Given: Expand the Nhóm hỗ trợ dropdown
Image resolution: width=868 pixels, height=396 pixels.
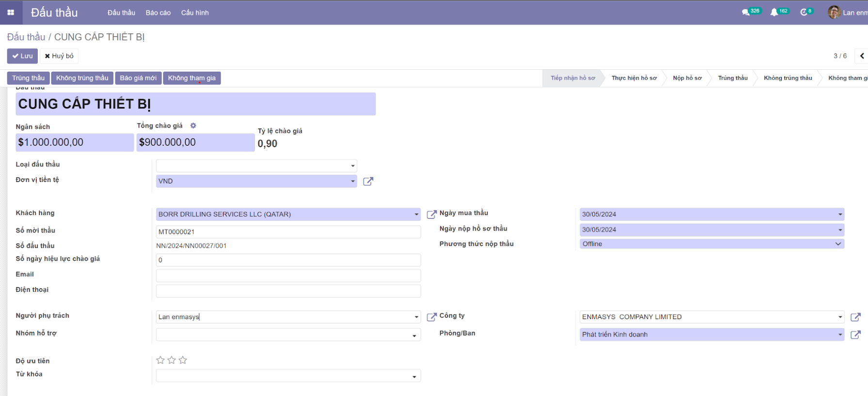Looking at the screenshot, I should click(x=414, y=335).
